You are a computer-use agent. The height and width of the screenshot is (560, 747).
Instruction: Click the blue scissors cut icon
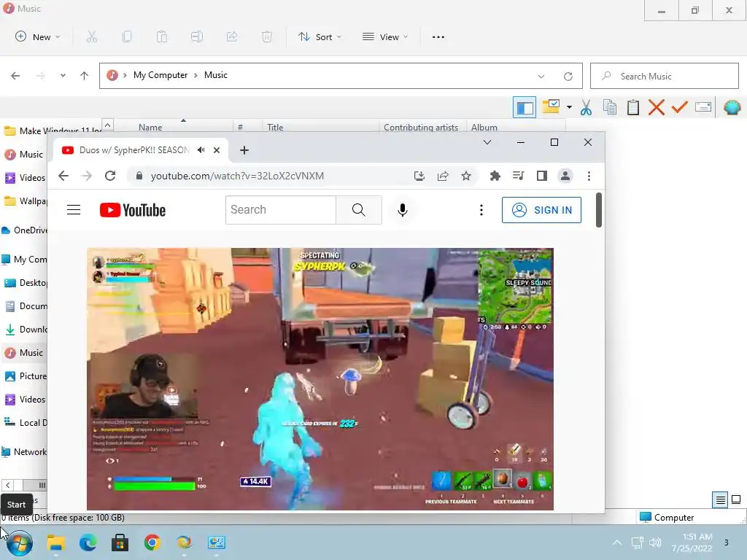pos(586,108)
